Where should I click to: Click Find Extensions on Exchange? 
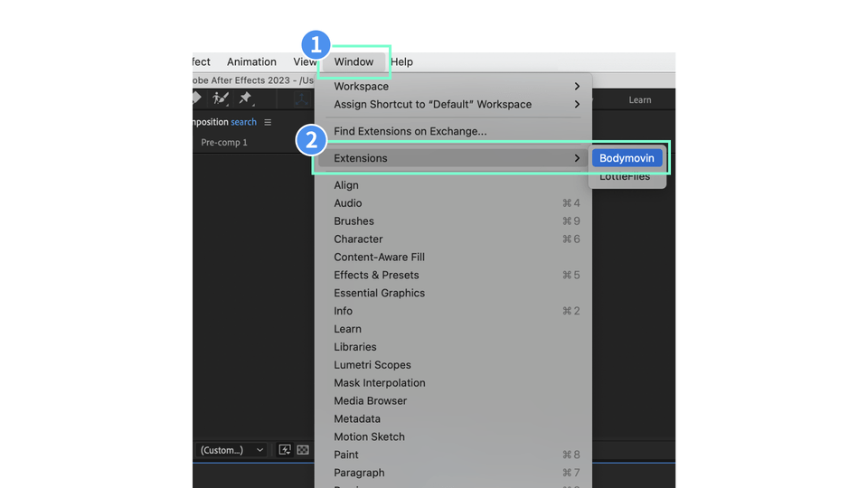coord(410,132)
